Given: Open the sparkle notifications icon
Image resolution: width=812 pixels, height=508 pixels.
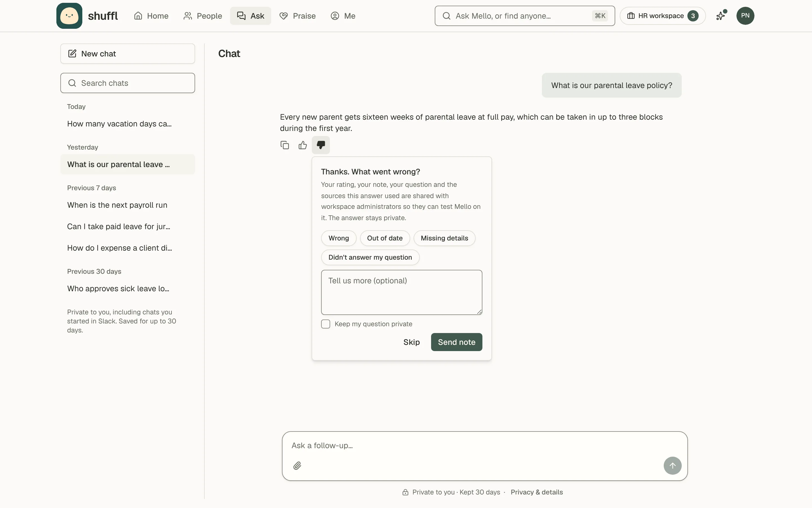Looking at the screenshot, I should click(x=721, y=16).
